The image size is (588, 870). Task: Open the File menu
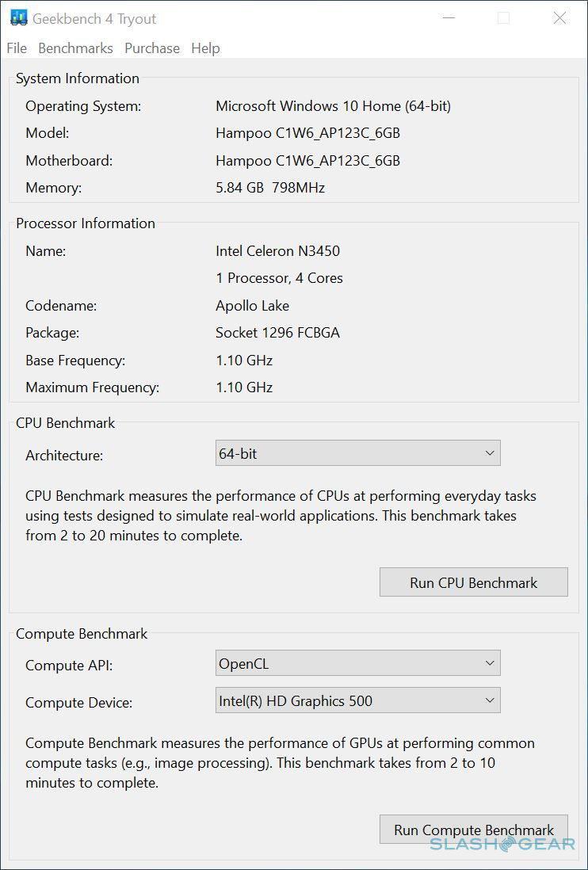[x=17, y=48]
